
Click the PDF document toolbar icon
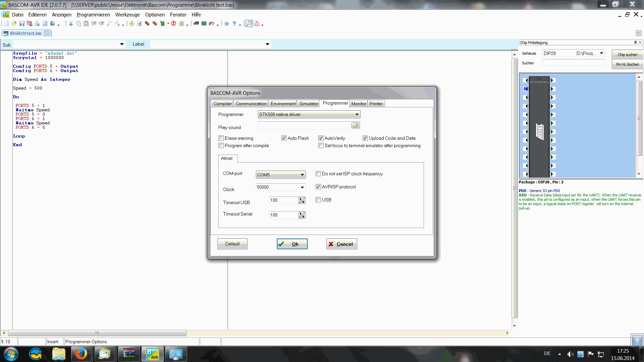tap(257, 23)
